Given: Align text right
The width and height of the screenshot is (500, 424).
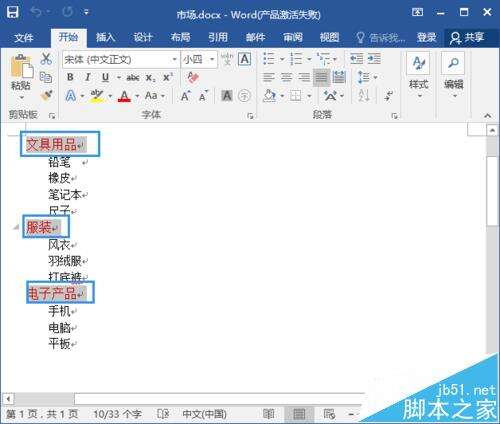Looking at the screenshot, I should (x=304, y=77).
